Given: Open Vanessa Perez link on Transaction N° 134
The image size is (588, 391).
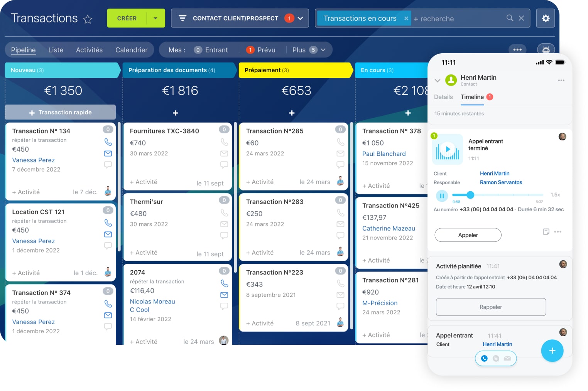Looking at the screenshot, I should [x=33, y=160].
